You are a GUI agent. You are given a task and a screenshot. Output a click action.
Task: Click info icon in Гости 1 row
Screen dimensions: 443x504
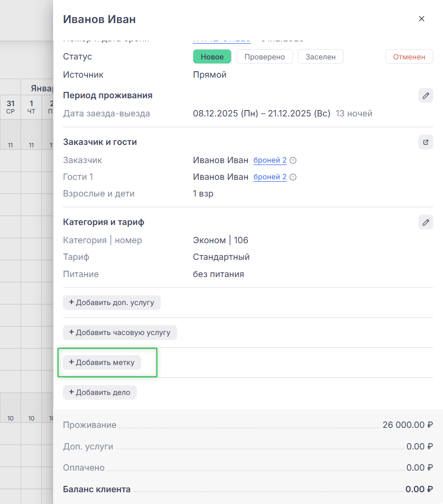coord(294,177)
